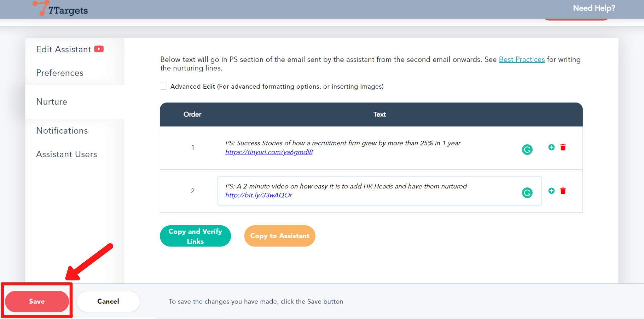Enable the Advanced Edit checkbox

pos(164,86)
